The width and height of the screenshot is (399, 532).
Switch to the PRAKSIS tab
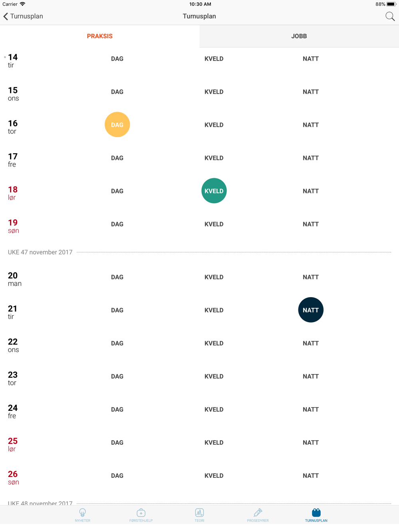click(x=100, y=36)
